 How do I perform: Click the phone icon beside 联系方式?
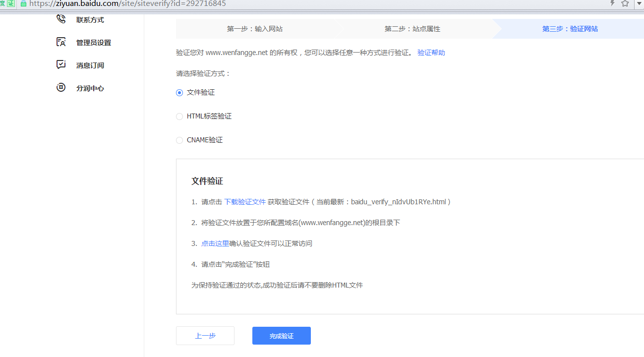pos(61,19)
